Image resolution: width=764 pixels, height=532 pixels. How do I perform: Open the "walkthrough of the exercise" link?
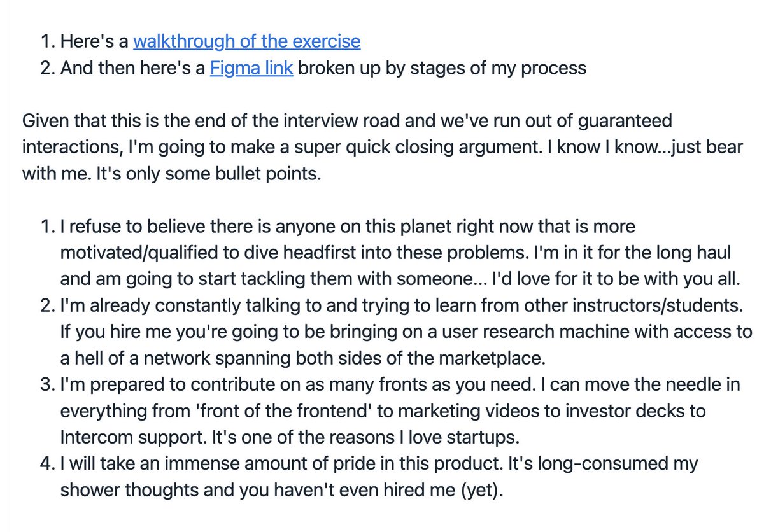pos(246,42)
